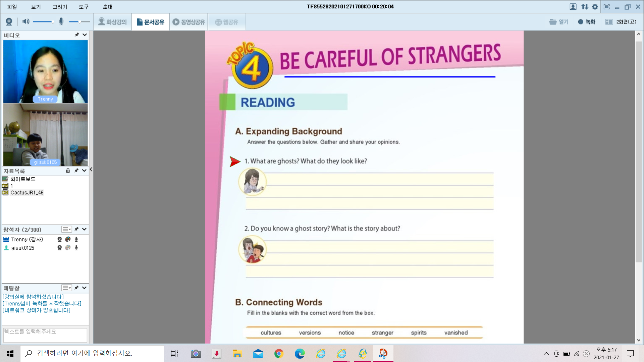Delete item using 자료목록 trash icon
The height and width of the screenshot is (362, 644).
68,171
